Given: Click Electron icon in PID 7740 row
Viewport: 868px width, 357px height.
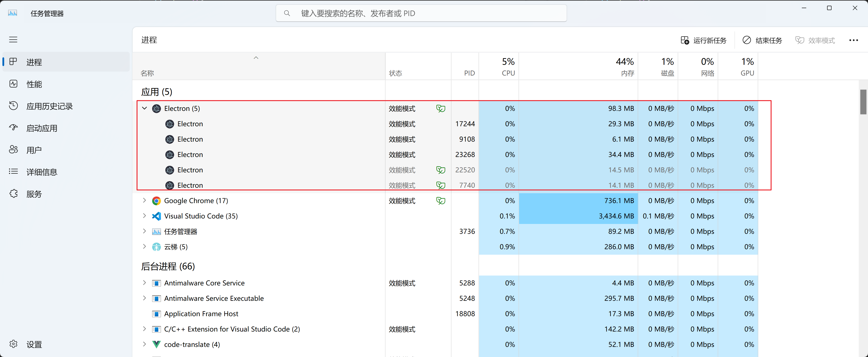Looking at the screenshot, I should (x=170, y=185).
